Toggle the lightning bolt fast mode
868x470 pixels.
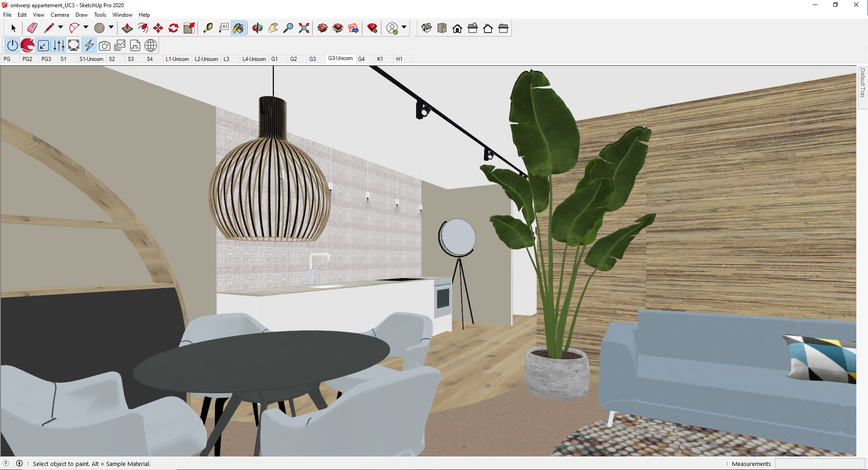(89, 46)
